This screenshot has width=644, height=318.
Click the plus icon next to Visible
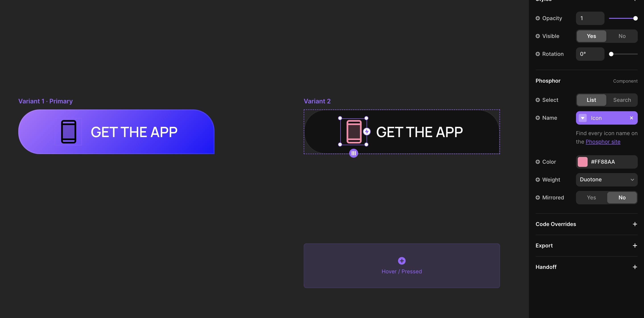(x=537, y=36)
